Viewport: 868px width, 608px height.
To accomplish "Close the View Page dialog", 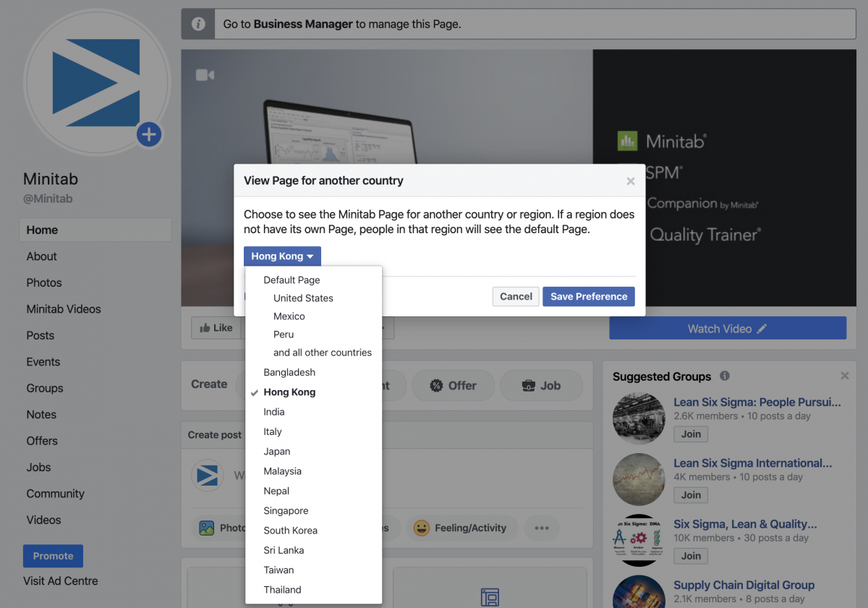I will tap(631, 181).
